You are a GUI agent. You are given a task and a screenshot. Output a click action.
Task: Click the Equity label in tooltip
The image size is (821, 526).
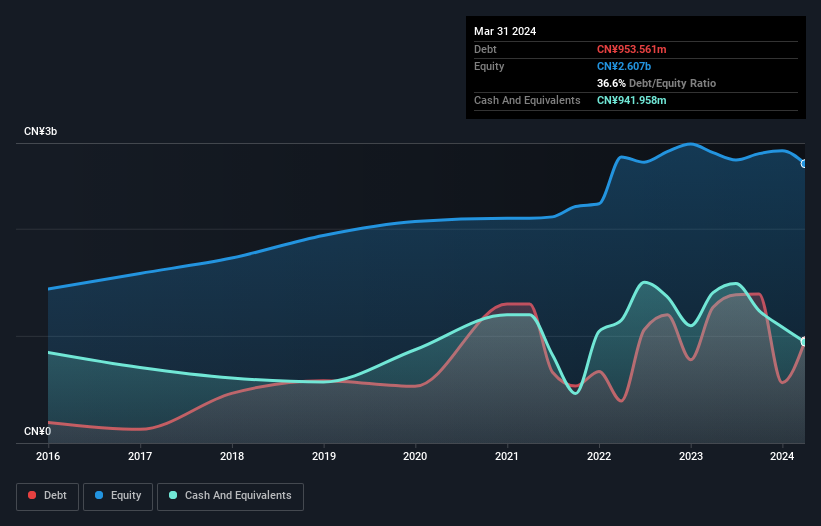[x=489, y=66]
